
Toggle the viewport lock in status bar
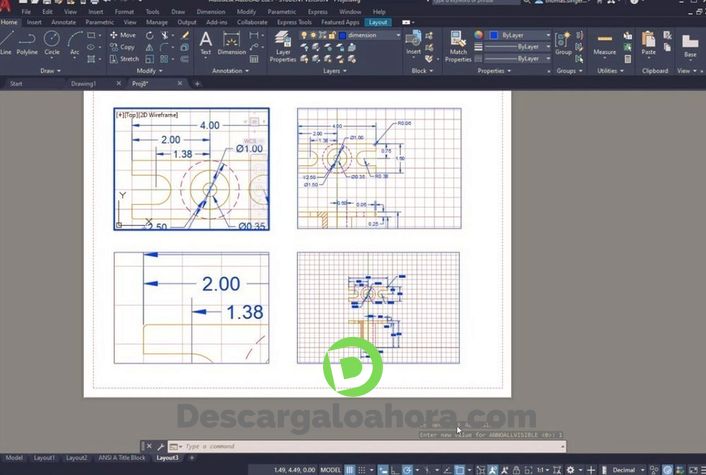(x=516, y=470)
